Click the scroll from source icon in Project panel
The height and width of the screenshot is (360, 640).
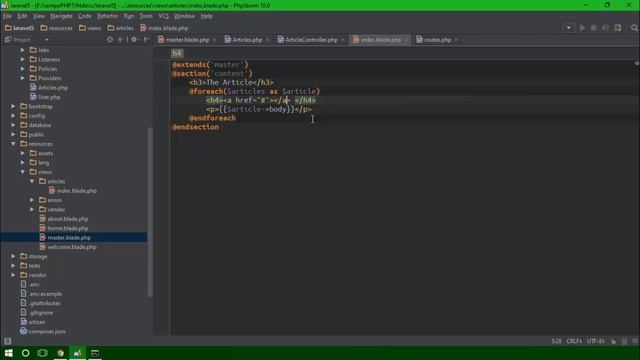pos(110,40)
